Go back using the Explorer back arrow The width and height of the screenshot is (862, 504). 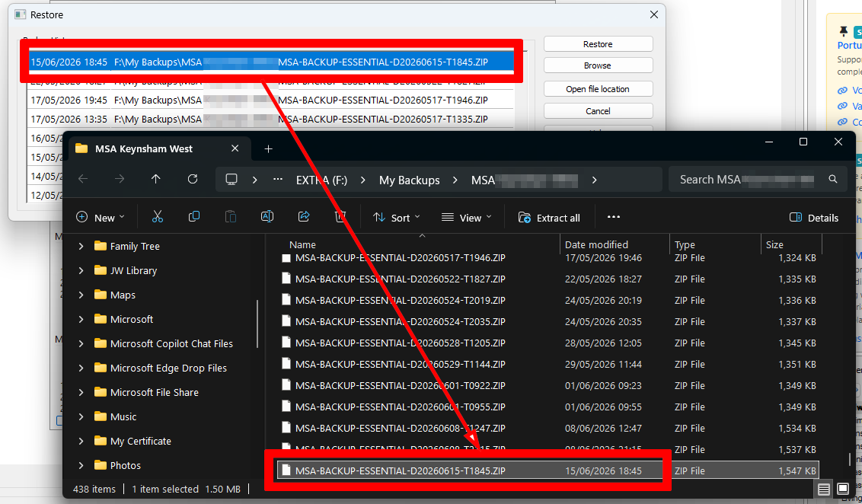point(83,179)
